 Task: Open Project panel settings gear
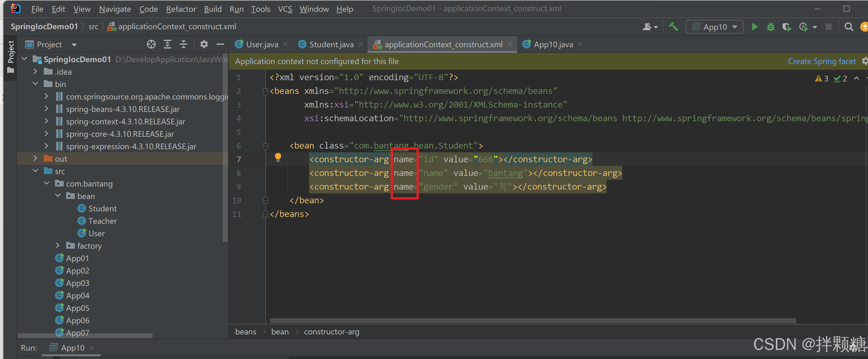coord(204,44)
